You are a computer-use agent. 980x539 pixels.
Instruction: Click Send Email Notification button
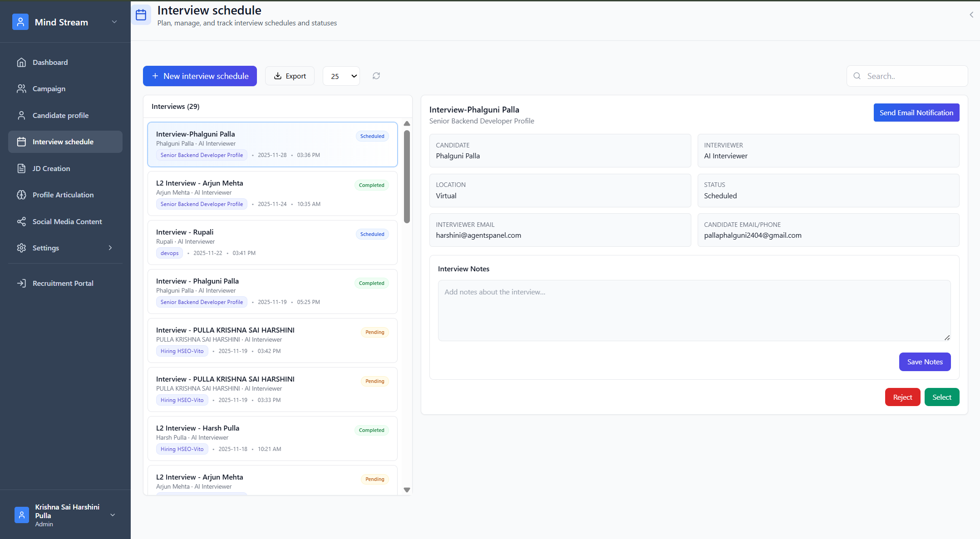click(916, 113)
